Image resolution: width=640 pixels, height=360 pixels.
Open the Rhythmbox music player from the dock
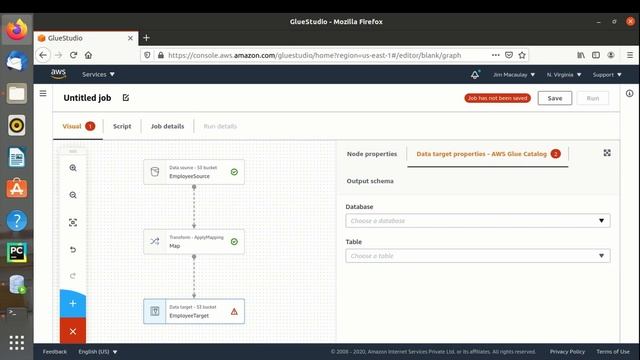[x=17, y=125]
